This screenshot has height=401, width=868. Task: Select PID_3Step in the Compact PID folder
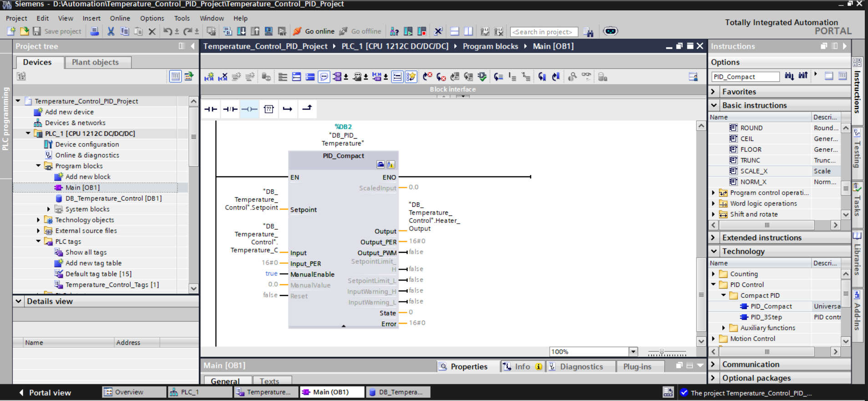(766, 317)
